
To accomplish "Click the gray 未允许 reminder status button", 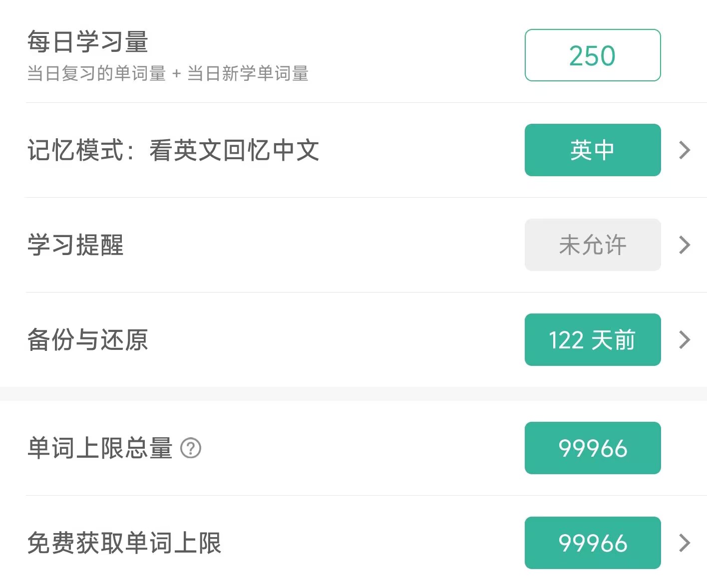I will (592, 245).
